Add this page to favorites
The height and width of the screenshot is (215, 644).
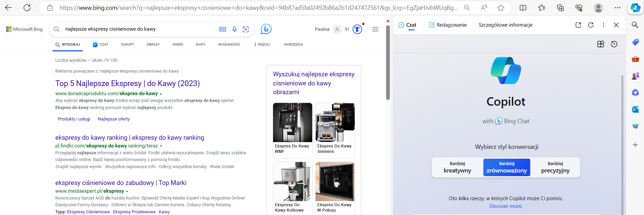tap(501, 8)
